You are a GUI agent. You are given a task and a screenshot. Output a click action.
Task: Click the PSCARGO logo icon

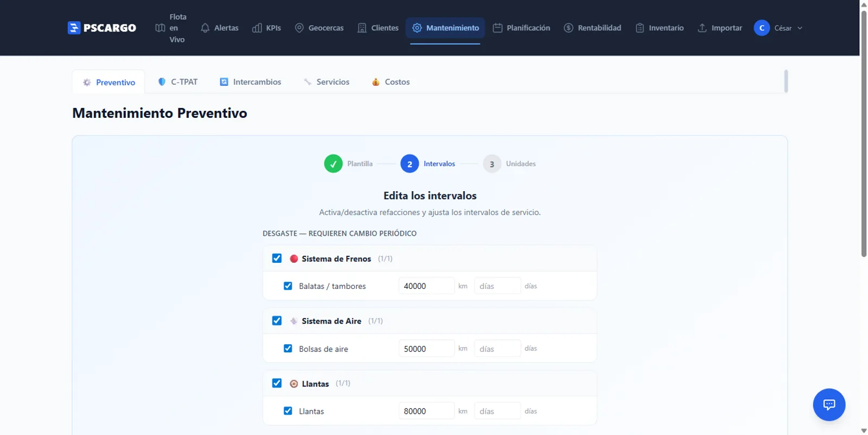click(74, 28)
